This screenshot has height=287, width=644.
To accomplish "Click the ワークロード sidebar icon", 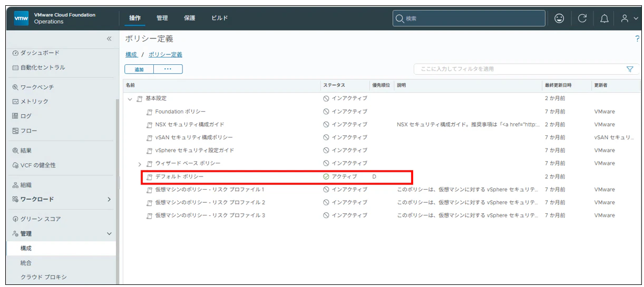I will (15, 199).
